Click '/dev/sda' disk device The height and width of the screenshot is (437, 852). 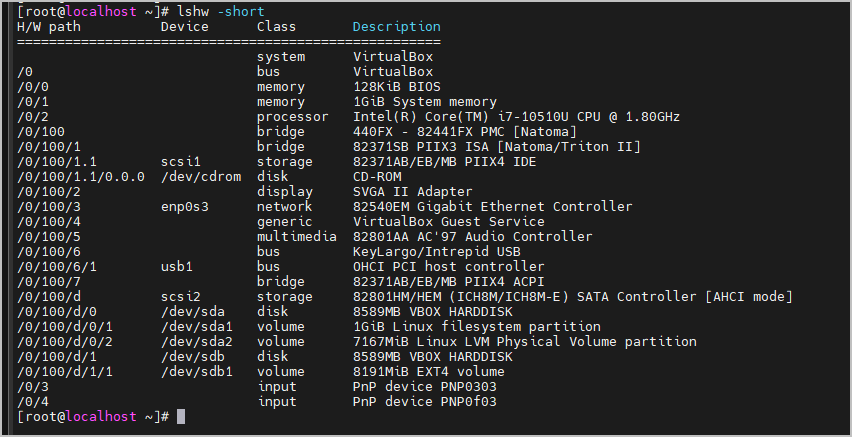point(192,311)
